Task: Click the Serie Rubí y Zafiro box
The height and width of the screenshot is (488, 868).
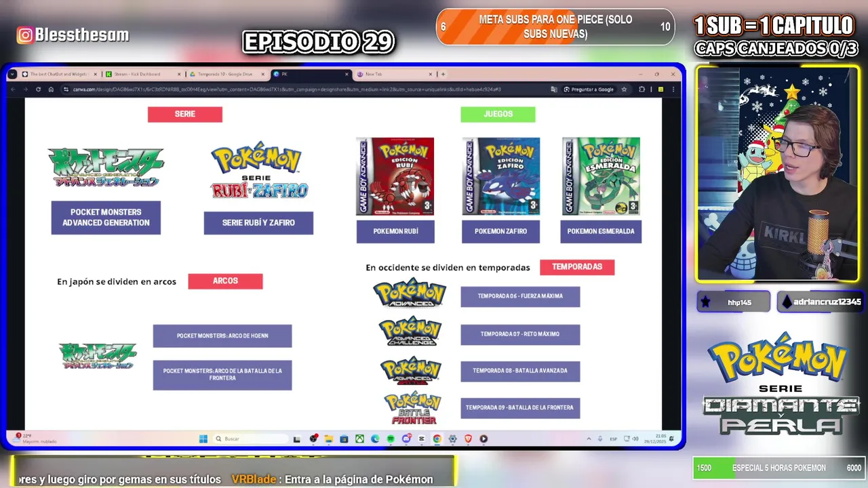Action: click(x=258, y=223)
